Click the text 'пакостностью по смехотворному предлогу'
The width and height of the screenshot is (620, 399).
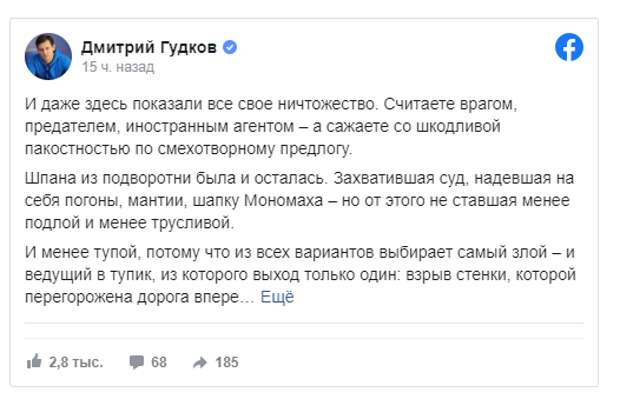point(188,149)
